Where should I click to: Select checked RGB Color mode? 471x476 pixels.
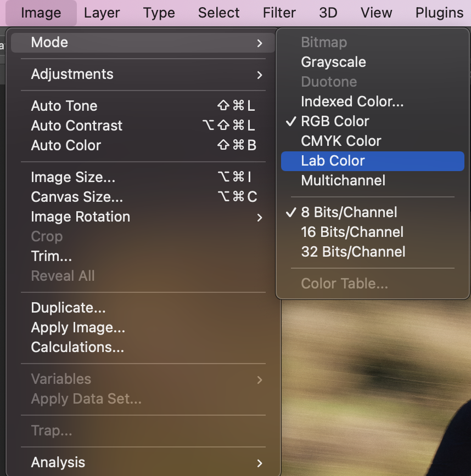373,121
